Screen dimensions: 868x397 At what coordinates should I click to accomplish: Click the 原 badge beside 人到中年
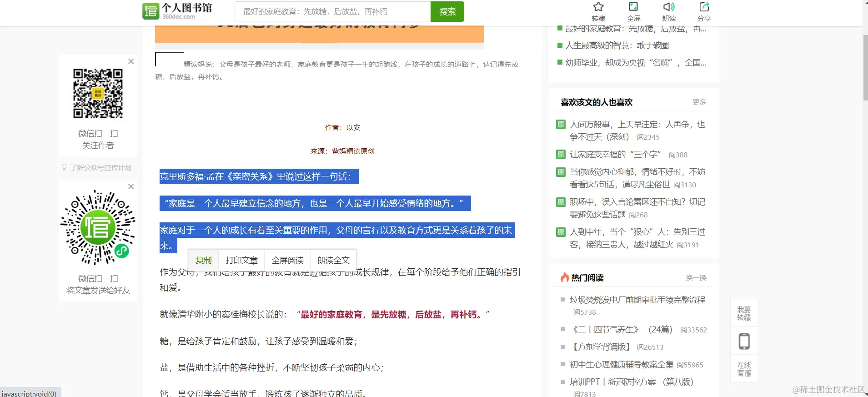click(x=561, y=232)
